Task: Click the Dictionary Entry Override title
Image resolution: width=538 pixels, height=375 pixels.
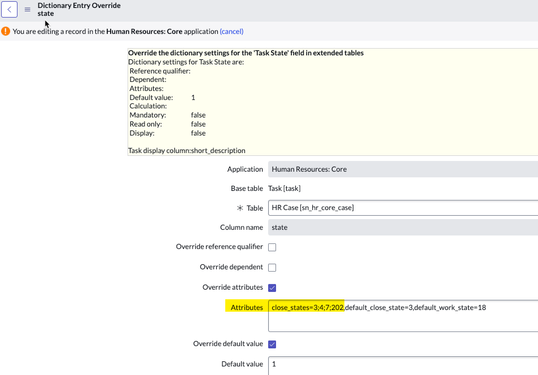Action: click(x=79, y=5)
